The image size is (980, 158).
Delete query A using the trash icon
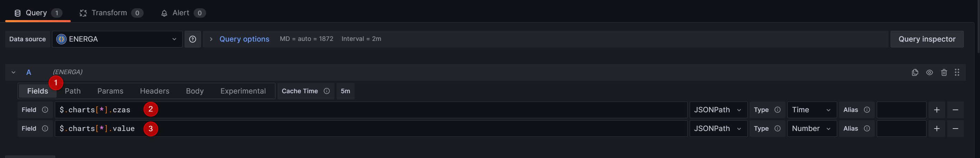[944, 72]
